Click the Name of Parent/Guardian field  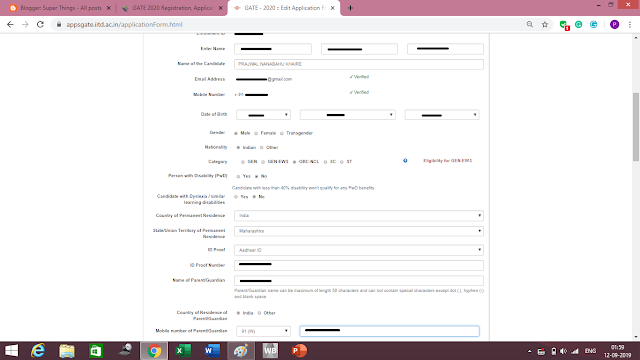tap(359, 280)
